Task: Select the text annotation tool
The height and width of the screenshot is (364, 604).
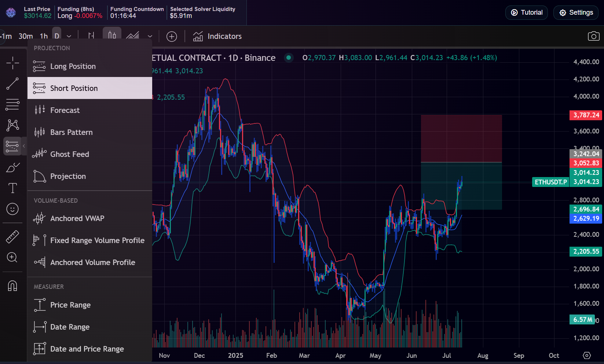Action: click(x=12, y=188)
